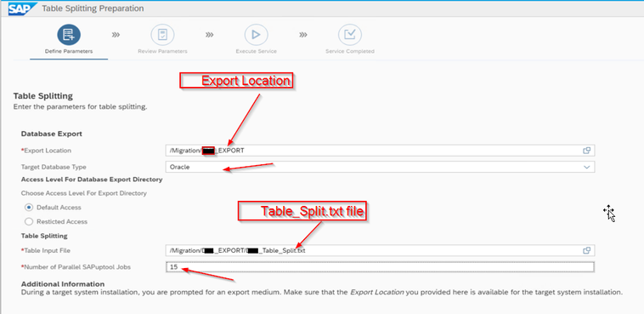Screen dimensions: 644x314
Task: Open the Review Parameters tab label
Action: [162, 51]
